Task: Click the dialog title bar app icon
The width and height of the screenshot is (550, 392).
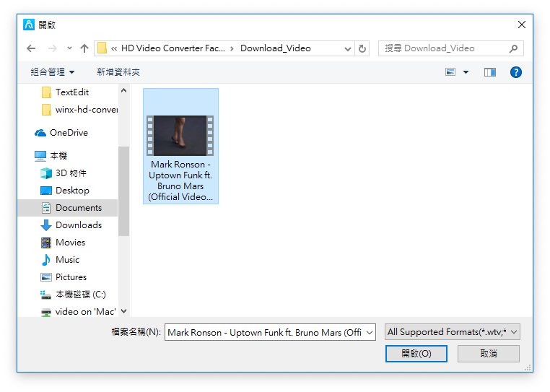Action: point(29,25)
